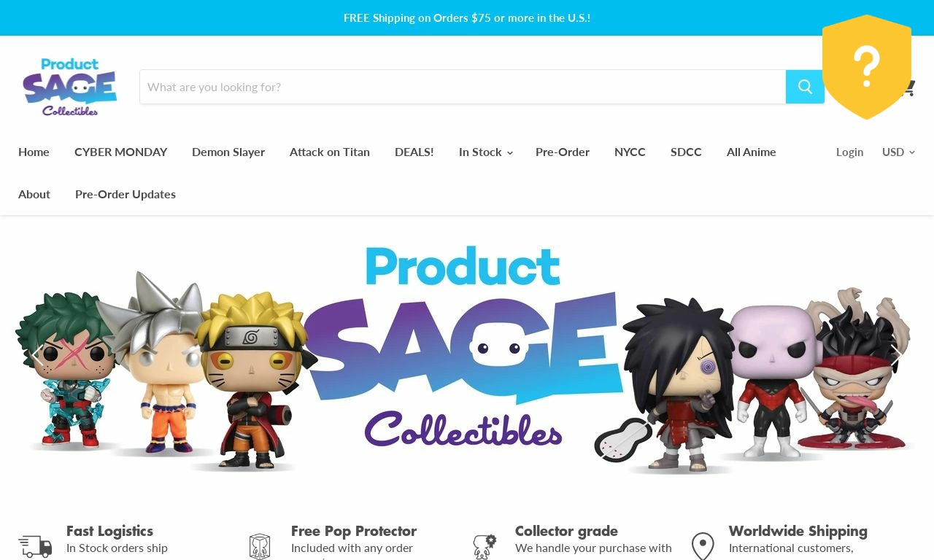Open the shopping cart icon
Viewport: 934px width, 560px height.
908,87
